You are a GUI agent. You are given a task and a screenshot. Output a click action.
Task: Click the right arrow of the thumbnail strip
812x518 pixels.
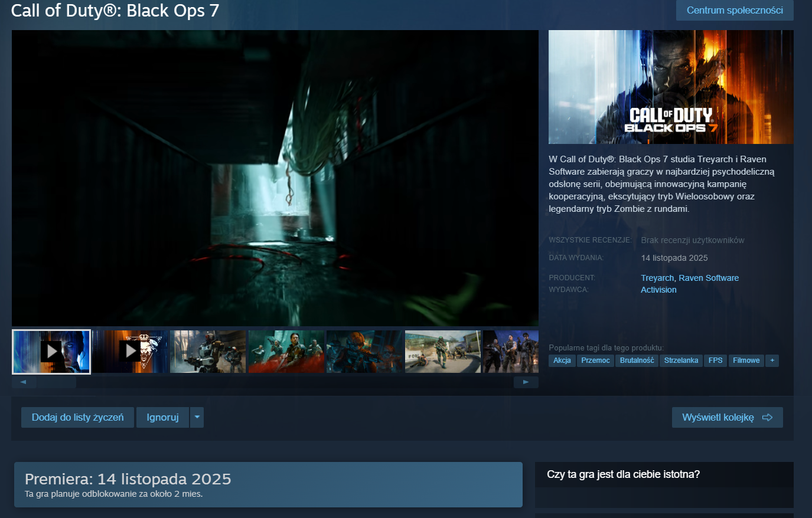526,382
